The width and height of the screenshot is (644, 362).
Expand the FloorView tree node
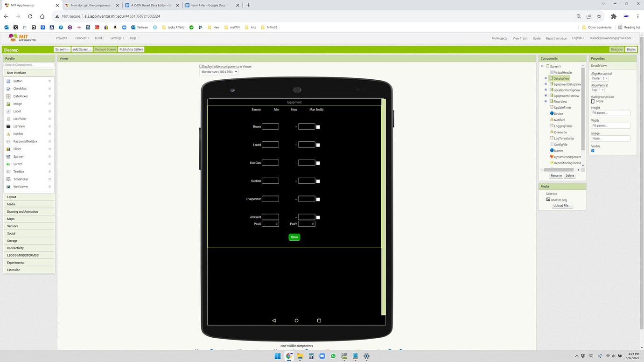[546, 101]
